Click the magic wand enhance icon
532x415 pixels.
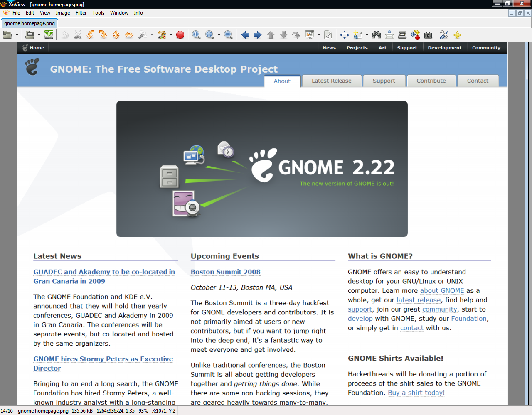click(143, 35)
